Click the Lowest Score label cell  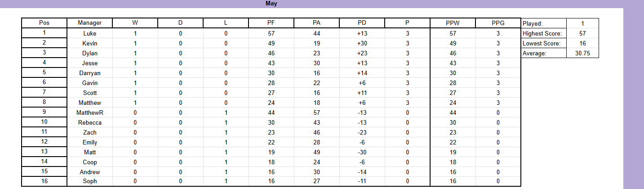point(542,43)
